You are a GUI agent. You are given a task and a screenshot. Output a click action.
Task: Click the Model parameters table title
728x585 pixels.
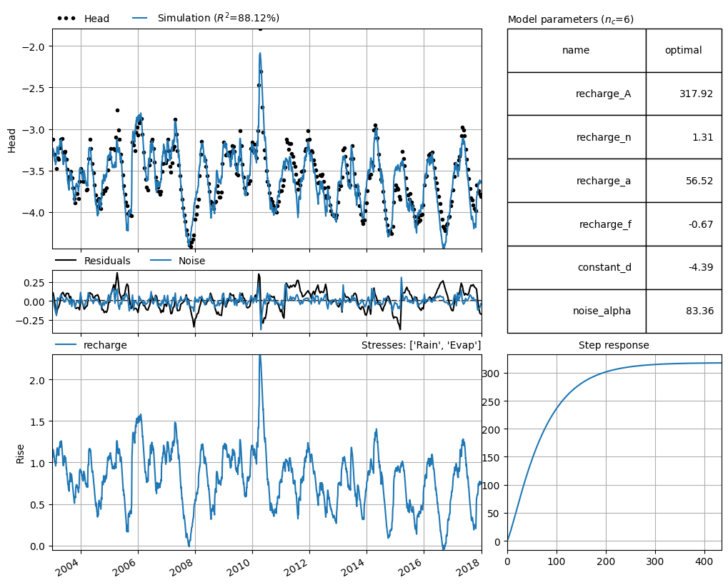coord(571,19)
